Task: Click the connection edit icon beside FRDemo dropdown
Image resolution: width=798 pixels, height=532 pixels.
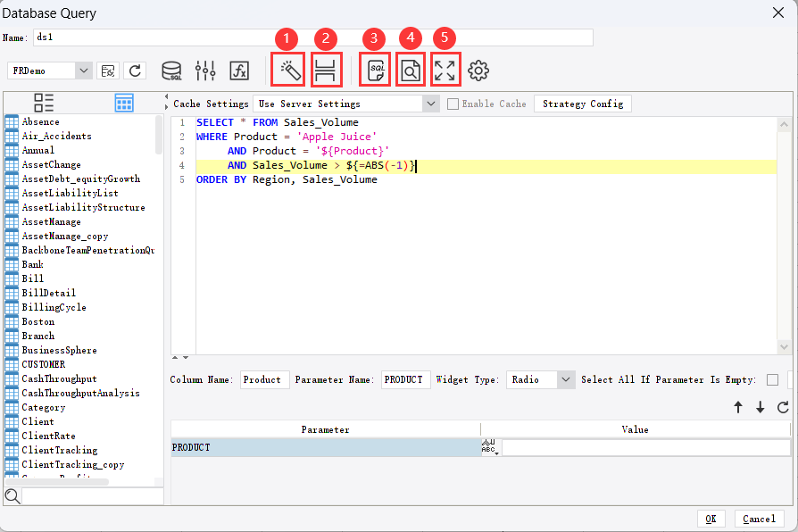Action: [x=108, y=71]
